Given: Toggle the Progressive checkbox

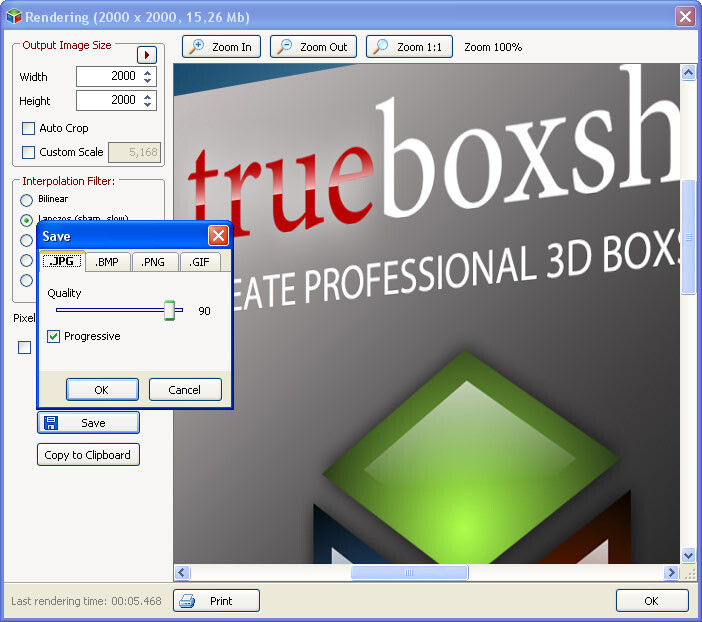Looking at the screenshot, I should (x=53, y=336).
